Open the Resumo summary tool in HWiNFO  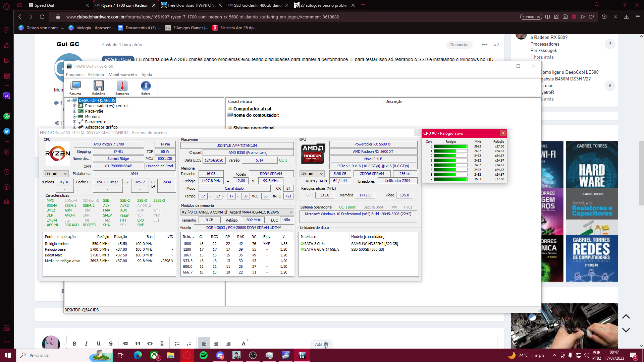click(75, 88)
